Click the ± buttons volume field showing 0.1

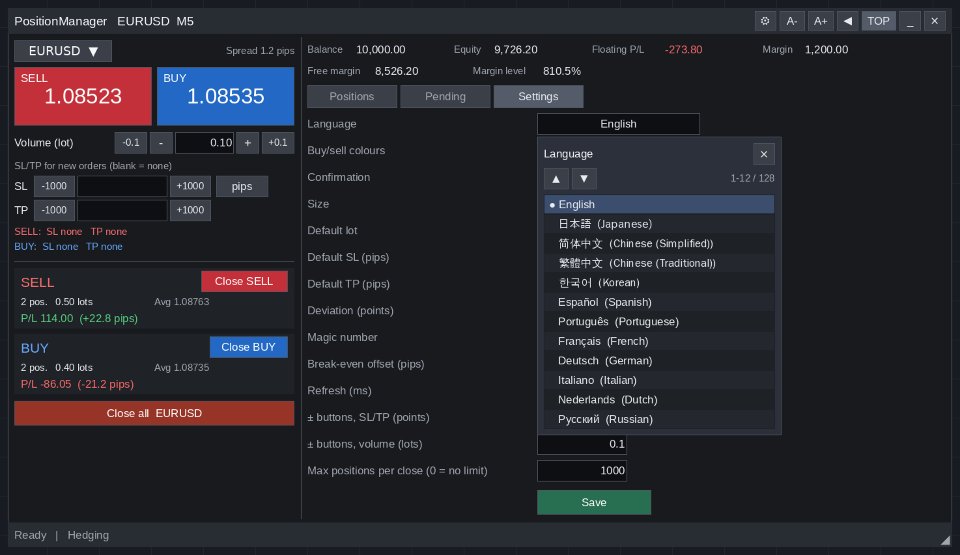point(582,445)
